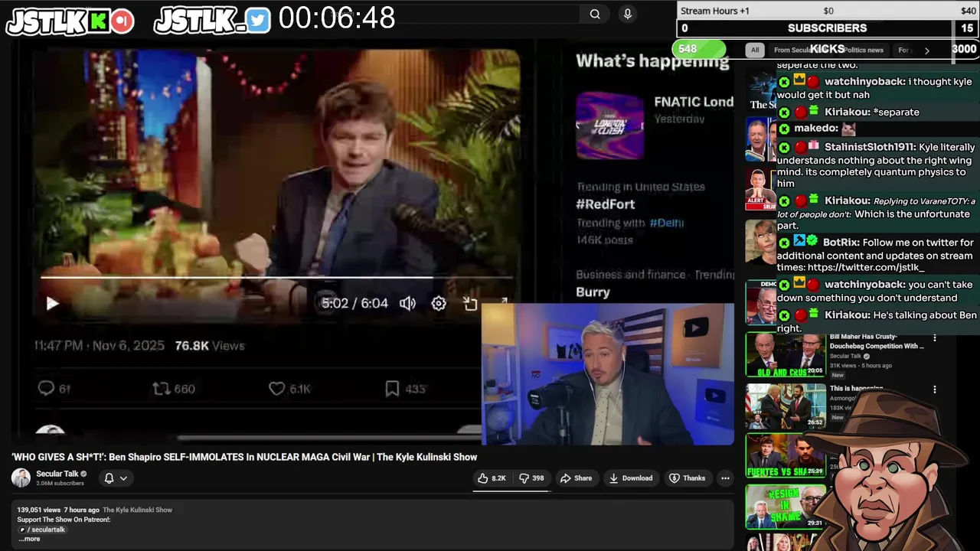This screenshot has width=980, height=551.
Task: Bookmark the tweet with 435 bookmarks
Action: click(405, 389)
